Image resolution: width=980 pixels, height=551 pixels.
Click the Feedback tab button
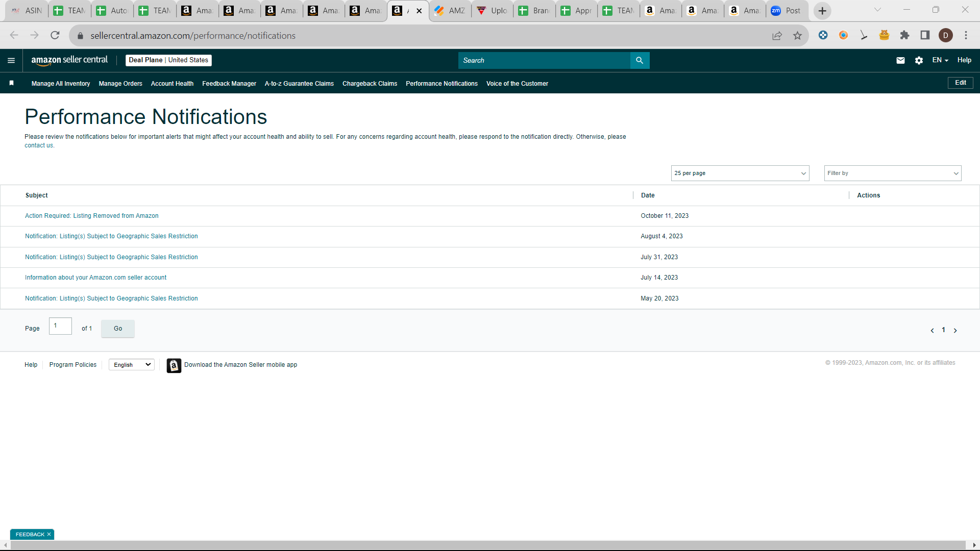pos(30,534)
